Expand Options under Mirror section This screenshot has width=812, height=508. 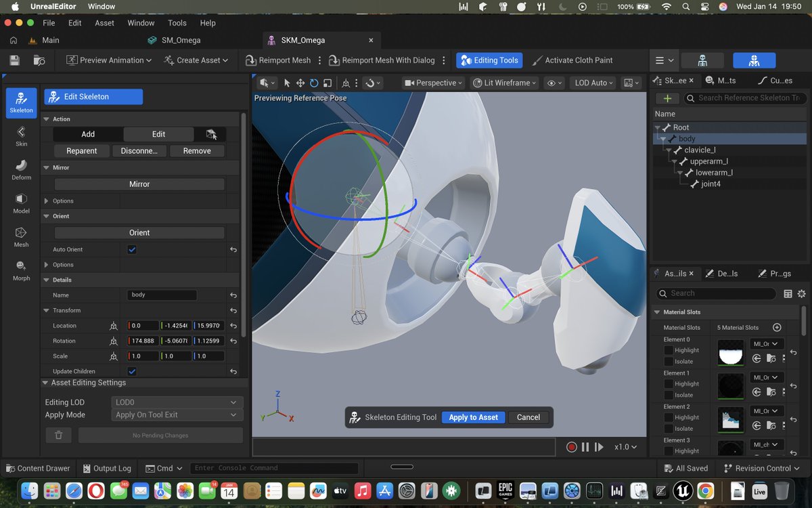(46, 201)
